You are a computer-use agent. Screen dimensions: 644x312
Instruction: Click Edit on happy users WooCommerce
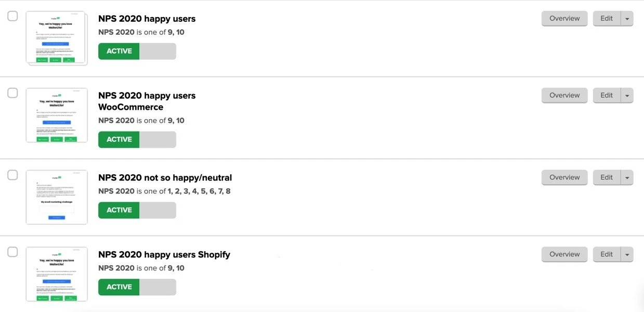(606, 96)
